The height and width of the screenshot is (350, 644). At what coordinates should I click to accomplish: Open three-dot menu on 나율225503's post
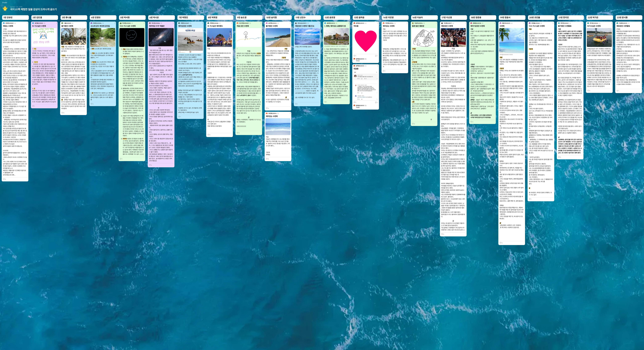pos(86,23)
